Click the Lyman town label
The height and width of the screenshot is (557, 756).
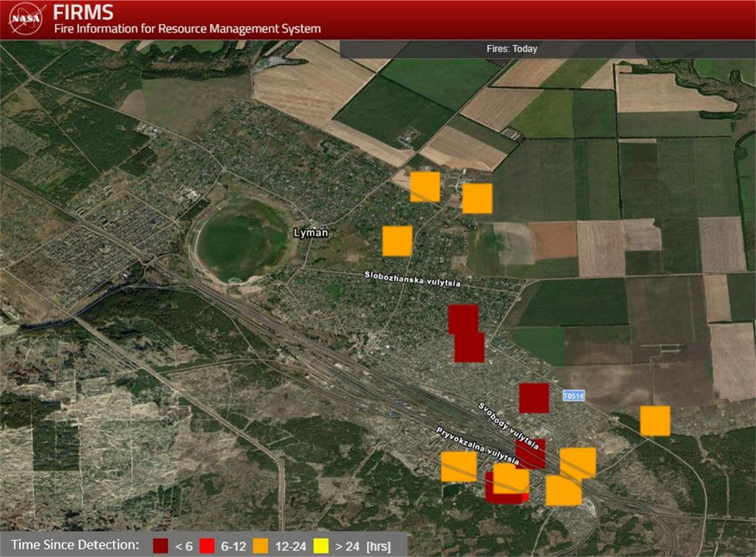click(x=311, y=233)
